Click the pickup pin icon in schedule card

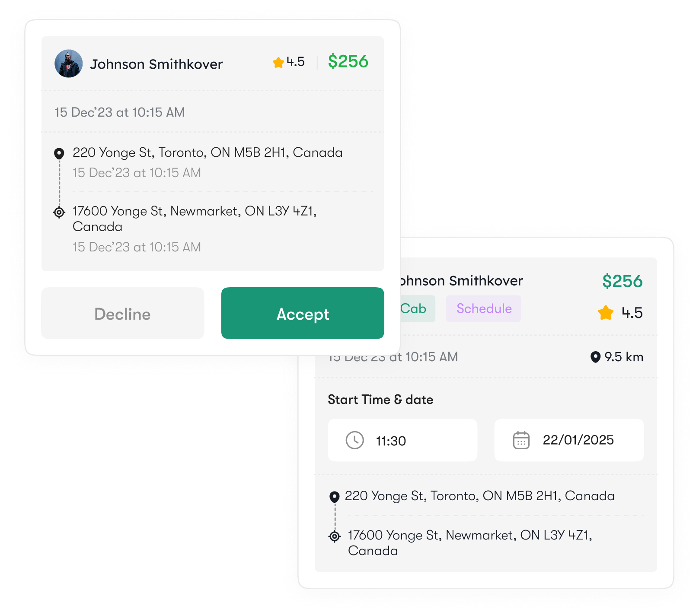point(334,497)
